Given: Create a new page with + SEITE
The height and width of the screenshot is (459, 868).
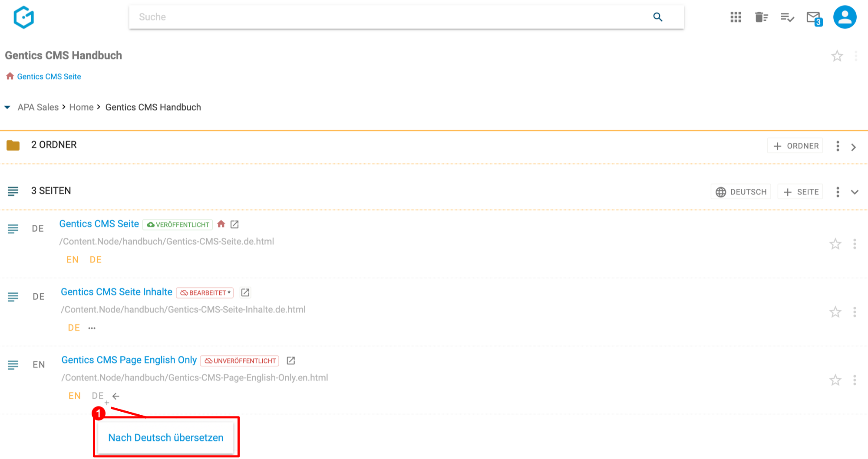Looking at the screenshot, I should (800, 192).
